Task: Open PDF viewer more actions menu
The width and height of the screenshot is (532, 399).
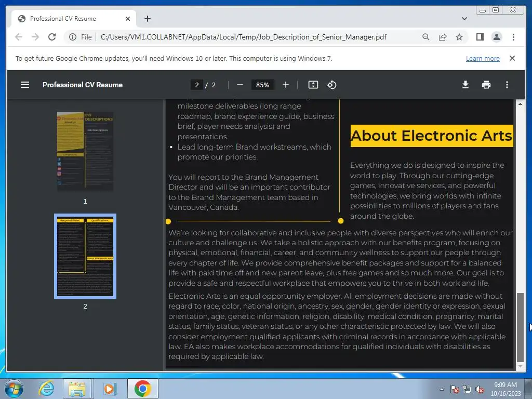Action: (507, 85)
